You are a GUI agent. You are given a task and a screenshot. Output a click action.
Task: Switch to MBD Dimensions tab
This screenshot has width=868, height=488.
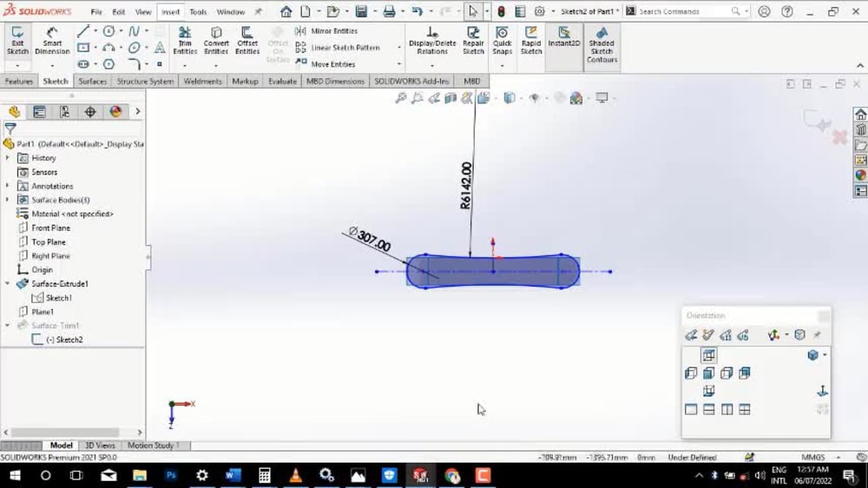coord(335,82)
